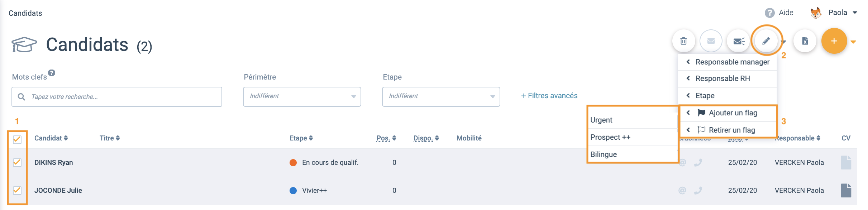The width and height of the screenshot is (868, 210).
Task: Choose the Urgent flag option
Action: (633, 120)
